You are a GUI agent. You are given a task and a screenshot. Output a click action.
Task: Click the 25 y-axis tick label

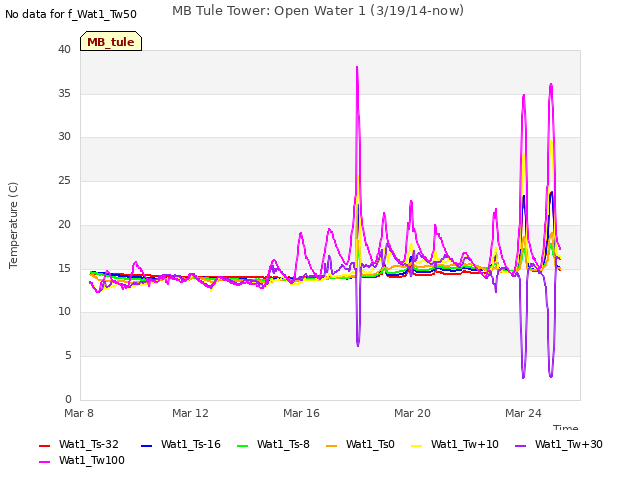(64, 180)
